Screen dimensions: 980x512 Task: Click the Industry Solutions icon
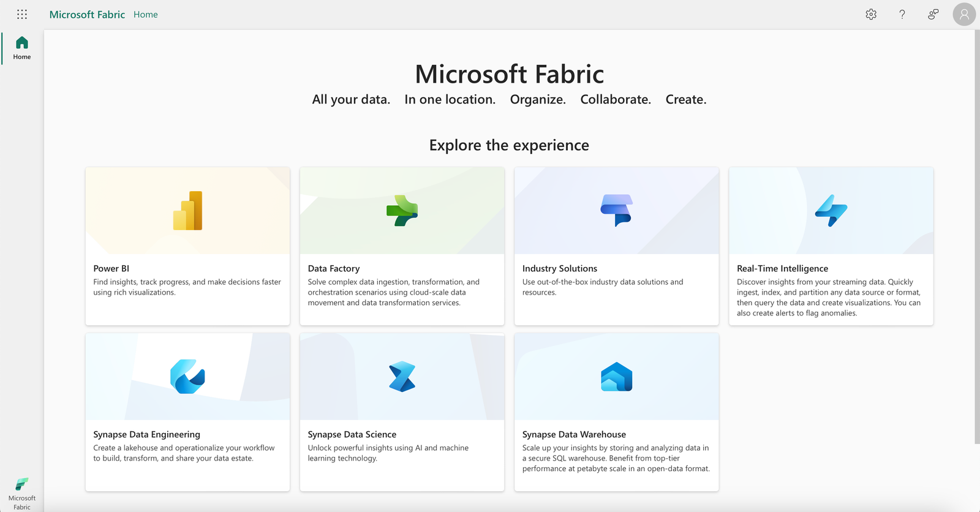click(616, 211)
